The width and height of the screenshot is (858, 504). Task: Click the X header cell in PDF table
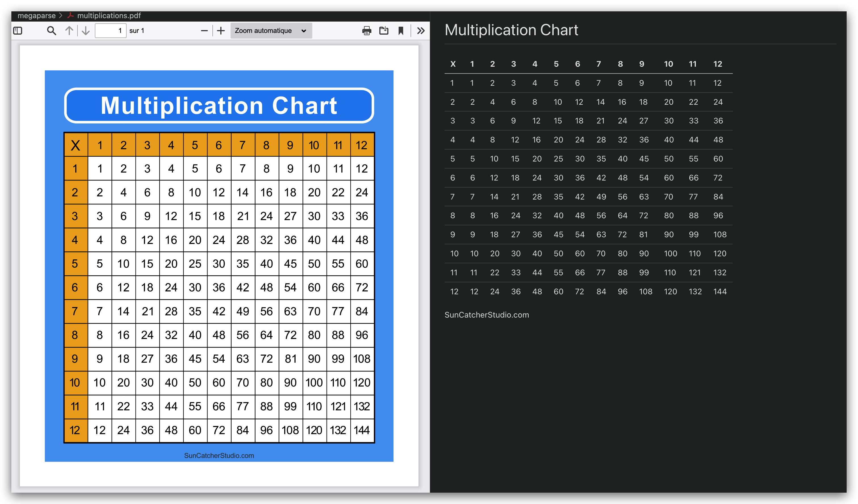76,145
